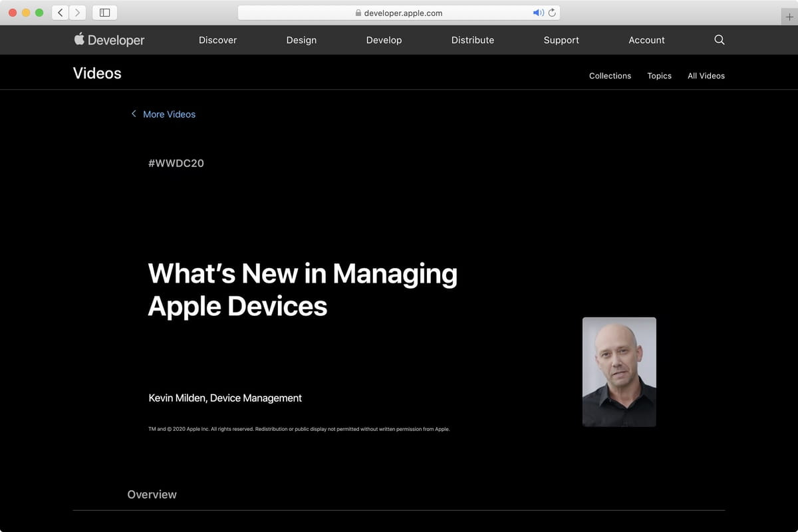Open the Account menu

click(x=646, y=40)
